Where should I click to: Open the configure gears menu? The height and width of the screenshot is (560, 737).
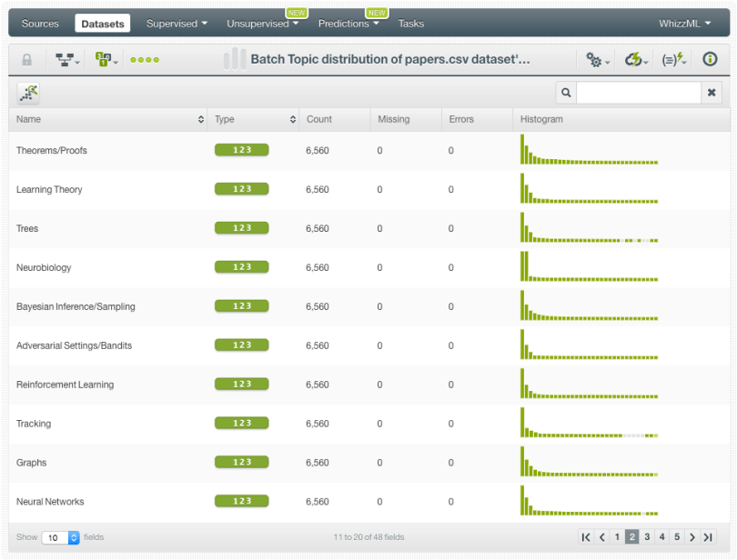pyautogui.click(x=597, y=60)
